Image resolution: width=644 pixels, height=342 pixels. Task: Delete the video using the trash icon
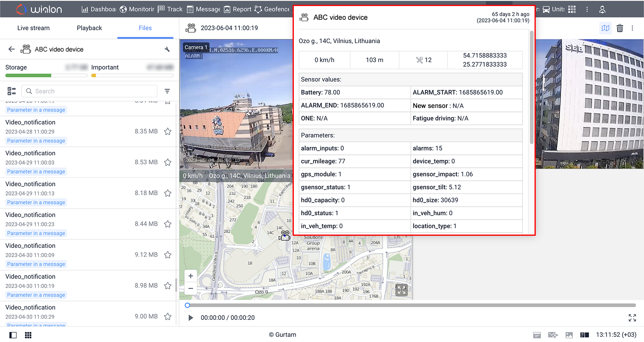click(620, 28)
